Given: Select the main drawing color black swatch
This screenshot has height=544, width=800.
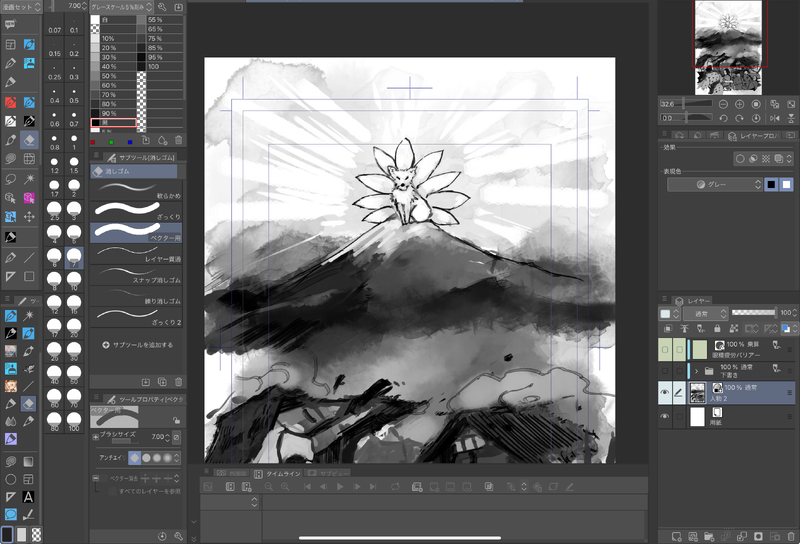Looking at the screenshot, I should 7,534.
